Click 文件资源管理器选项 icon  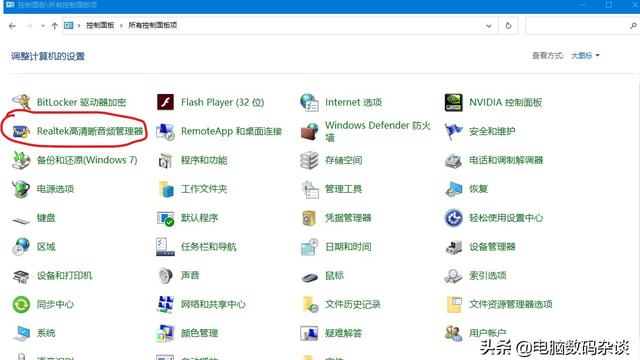[x=454, y=304]
